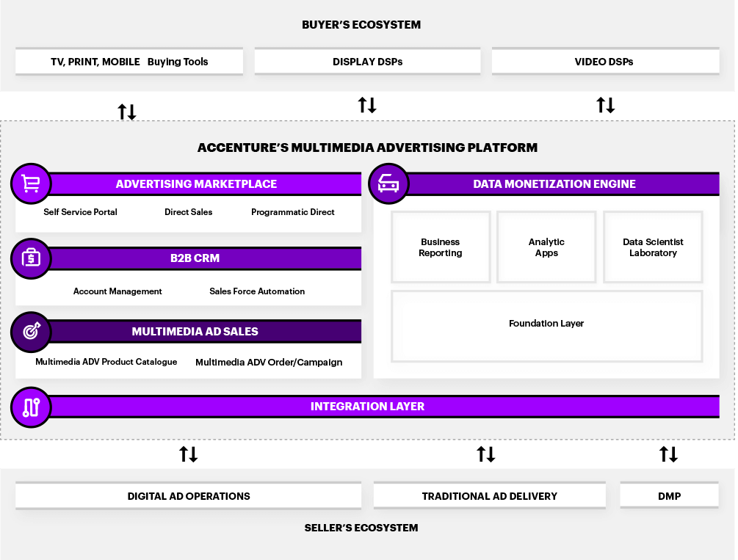Select the Sales Force Automation option
The height and width of the screenshot is (560, 738).
[257, 291]
